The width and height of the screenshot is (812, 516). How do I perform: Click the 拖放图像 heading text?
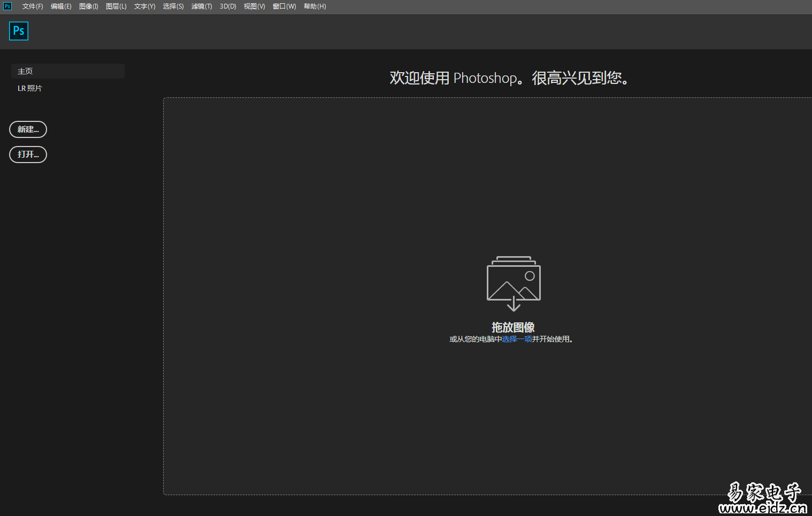click(514, 327)
